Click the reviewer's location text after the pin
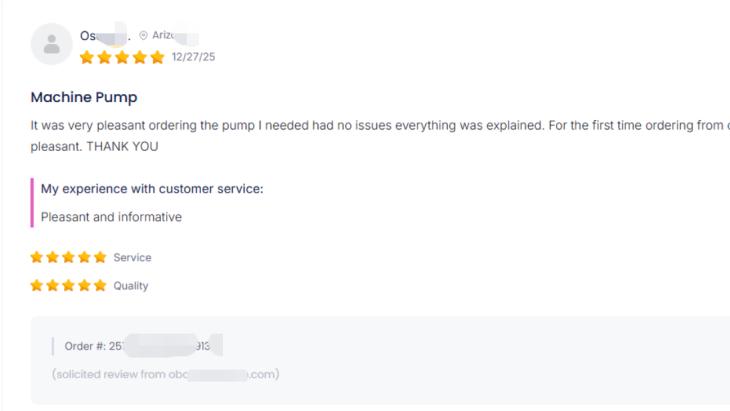This screenshot has width=730, height=411. point(164,35)
